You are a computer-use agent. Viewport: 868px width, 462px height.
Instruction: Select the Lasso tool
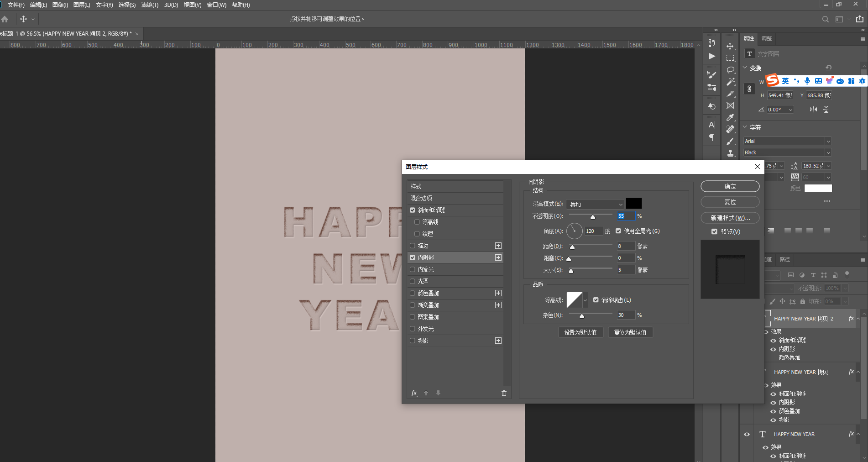pos(730,70)
